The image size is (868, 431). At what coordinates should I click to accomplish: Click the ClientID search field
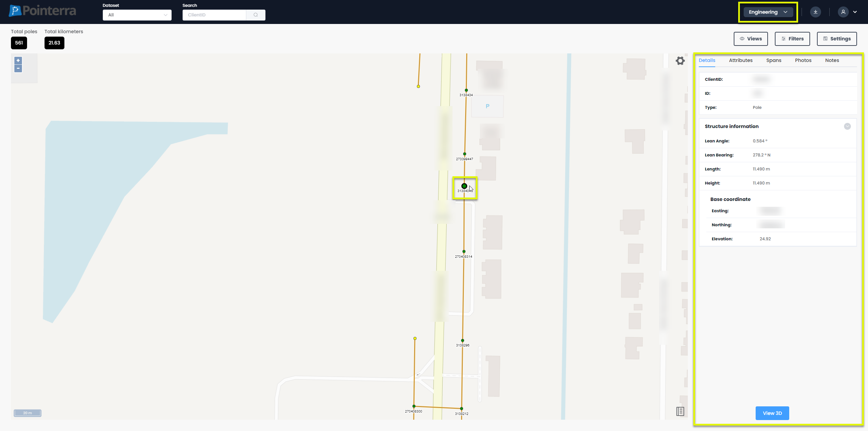(214, 15)
